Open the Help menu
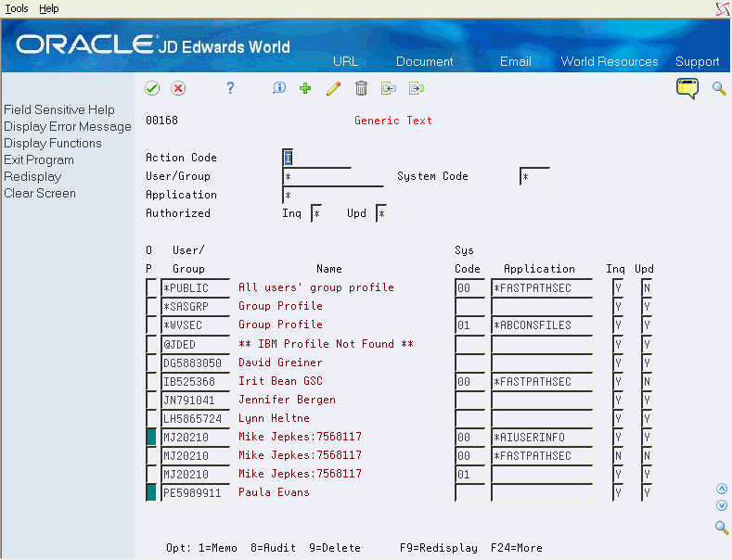732x560 pixels. click(x=48, y=8)
